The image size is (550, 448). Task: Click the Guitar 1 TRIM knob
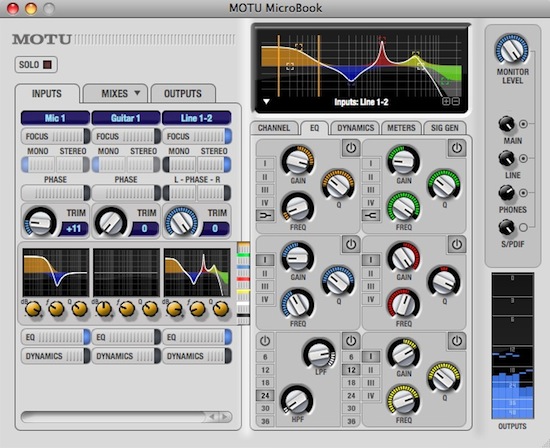110,222
